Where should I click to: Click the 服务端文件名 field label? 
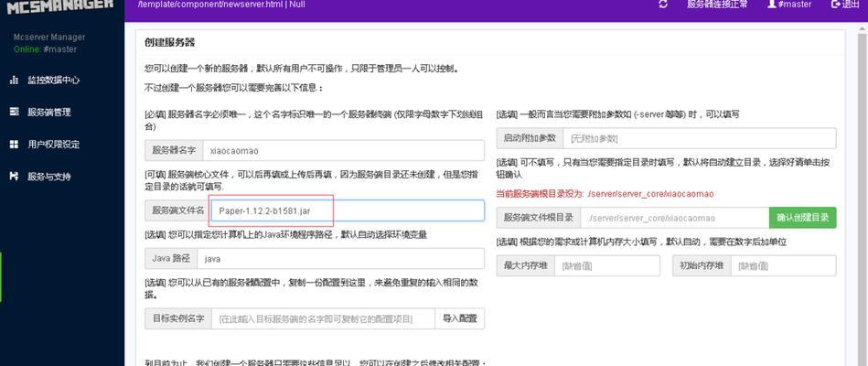[x=178, y=210]
